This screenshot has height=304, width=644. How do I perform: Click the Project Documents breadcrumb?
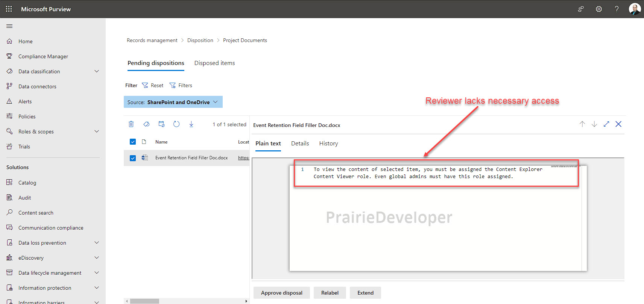(245, 40)
